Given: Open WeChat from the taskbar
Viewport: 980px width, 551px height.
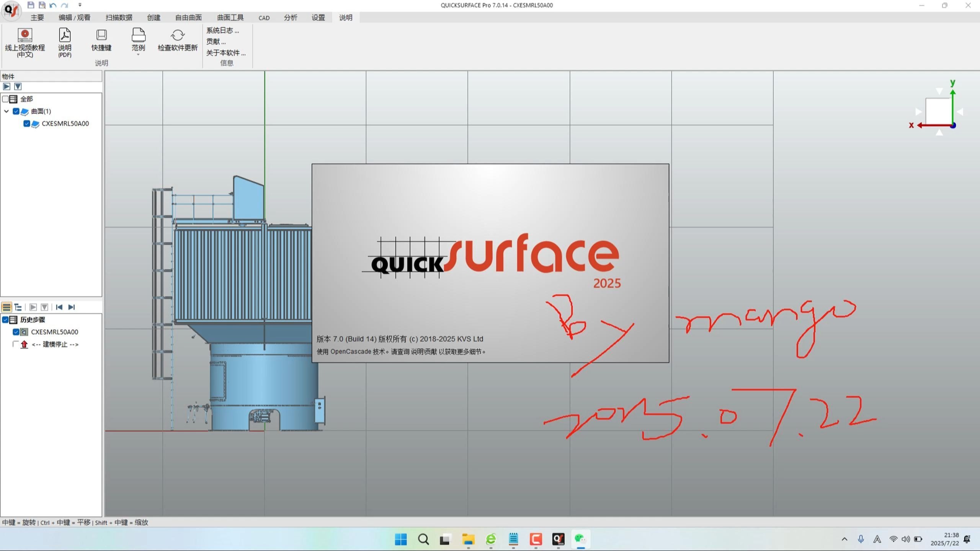Looking at the screenshot, I should [580, 540].
